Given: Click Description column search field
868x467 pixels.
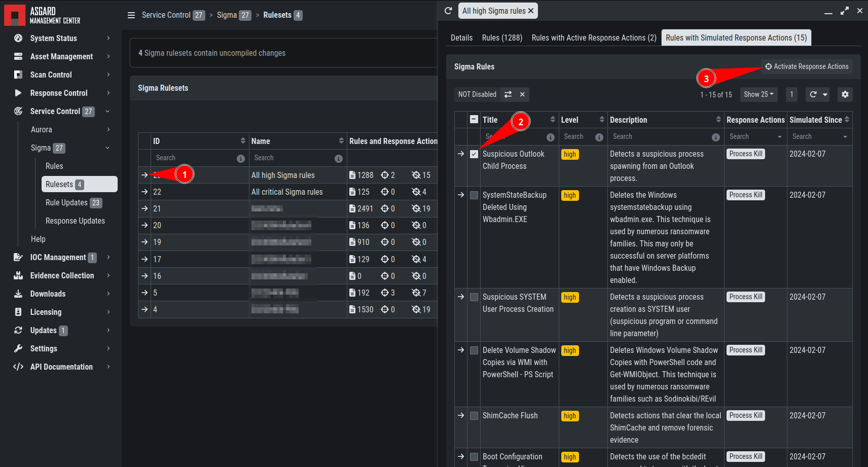Looking at the screenshot, I should (x=661, y=137).
